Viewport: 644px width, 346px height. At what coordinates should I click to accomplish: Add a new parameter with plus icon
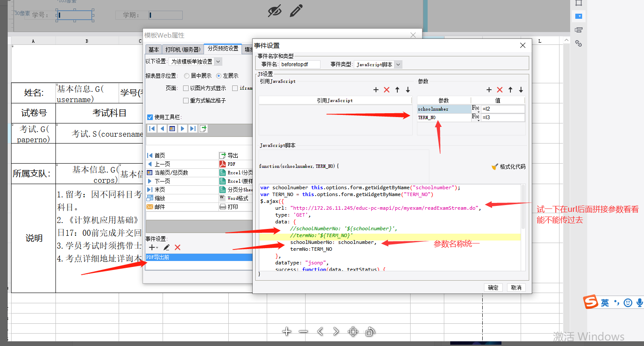pos(489,90)
